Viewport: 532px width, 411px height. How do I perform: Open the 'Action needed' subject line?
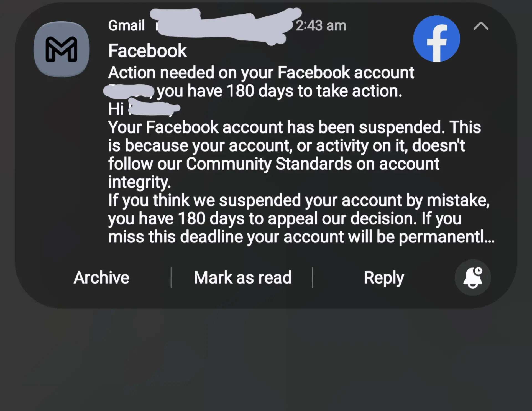[261, 73]
